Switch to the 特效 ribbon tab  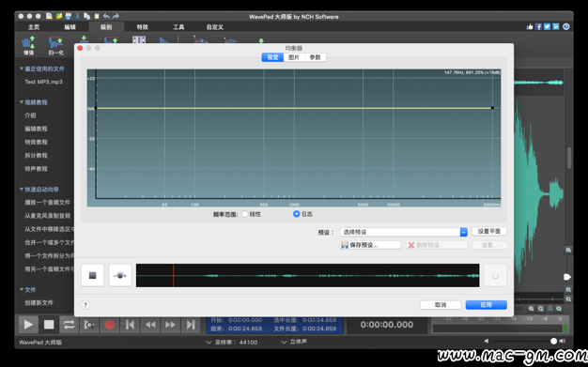click(x=142, y=27)
